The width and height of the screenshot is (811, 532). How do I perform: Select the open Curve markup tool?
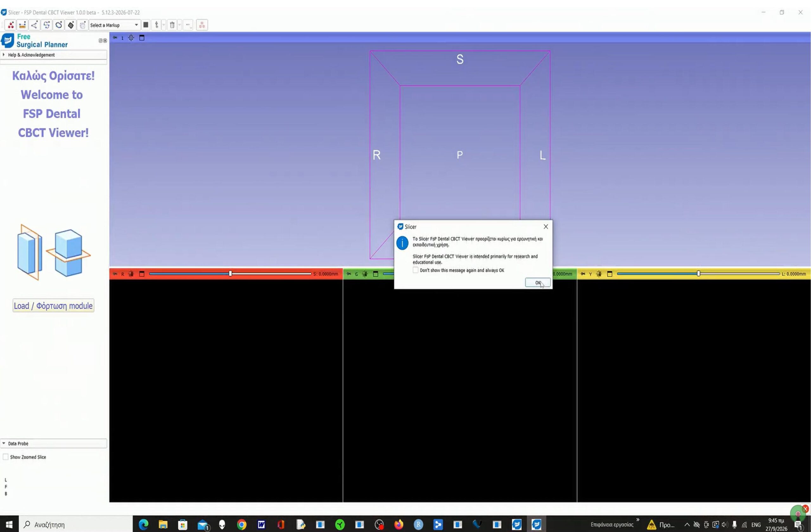(47, 25)
